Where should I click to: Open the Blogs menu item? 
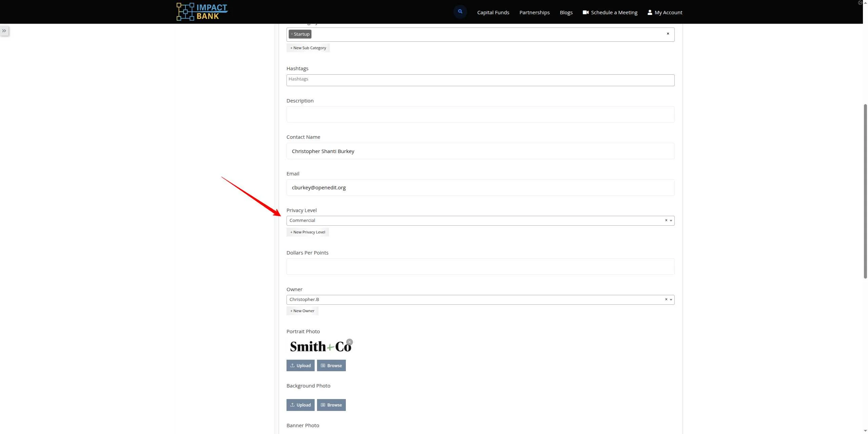coord(566,13)
